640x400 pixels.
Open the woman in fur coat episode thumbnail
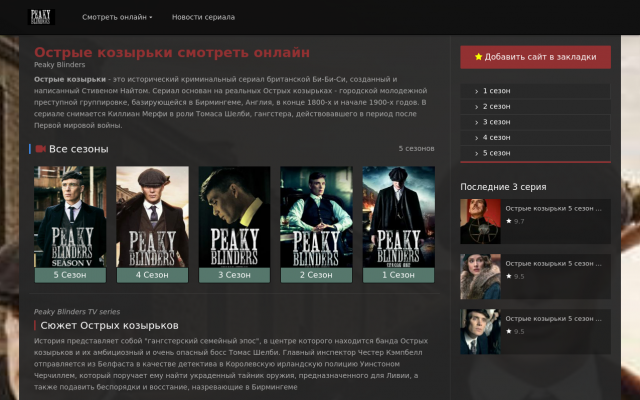click(480, 277)
